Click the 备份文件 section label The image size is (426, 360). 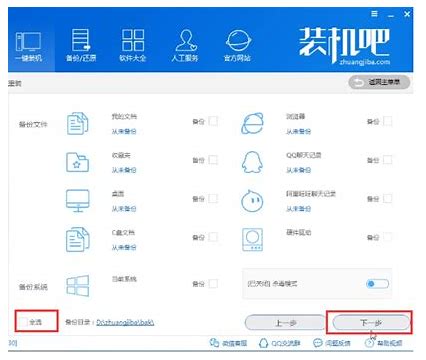[x=33, y=124]
